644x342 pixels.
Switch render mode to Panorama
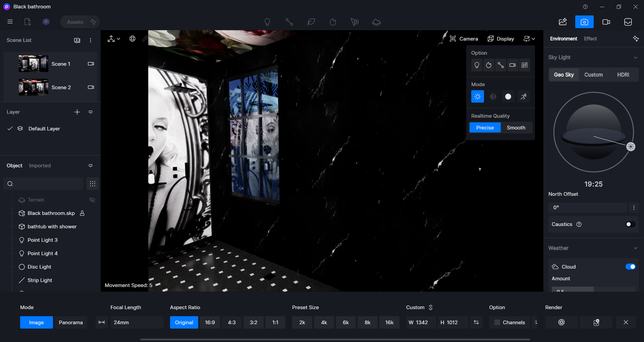71,323
